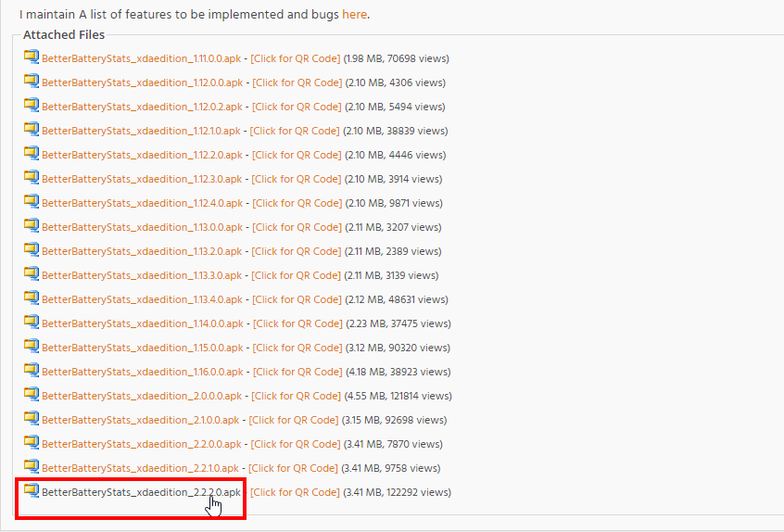Screen dimensions: 784x532
Task: Click the file icon beside the 1.12.2.0 apk
Action: [x=32, y=153]
